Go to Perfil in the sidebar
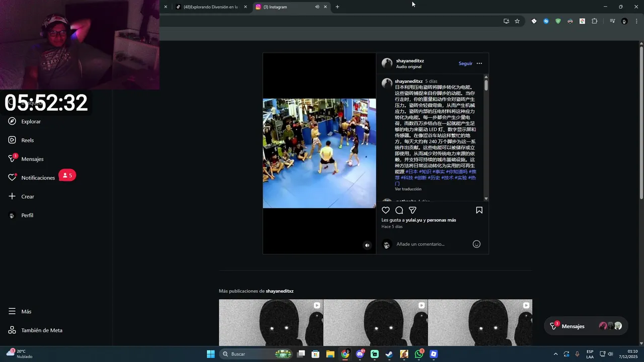Image resolution: width=644 pixels, height=362 pixels. (x=21, y=215)
